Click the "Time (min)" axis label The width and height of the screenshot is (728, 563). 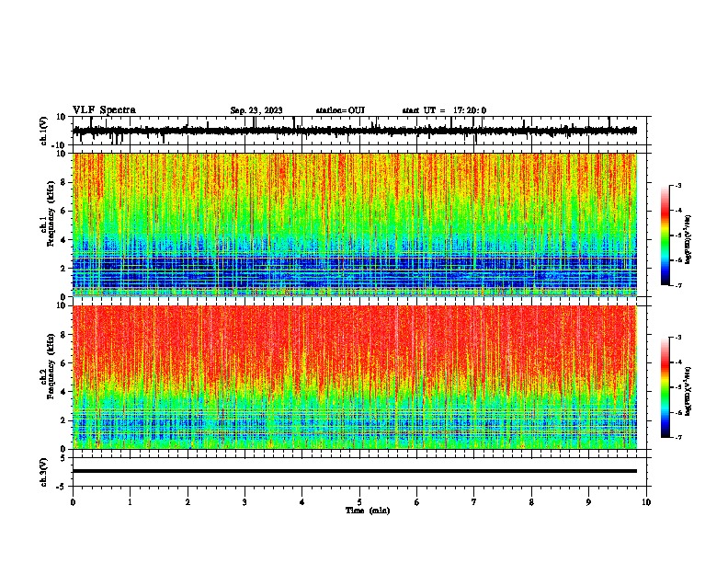(368, 511)
